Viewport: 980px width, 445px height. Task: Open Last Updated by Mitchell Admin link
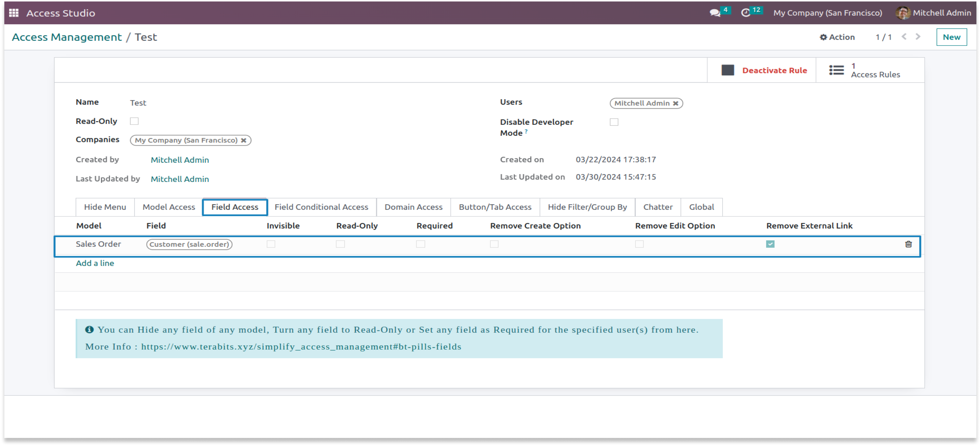[x=180, y=179]
